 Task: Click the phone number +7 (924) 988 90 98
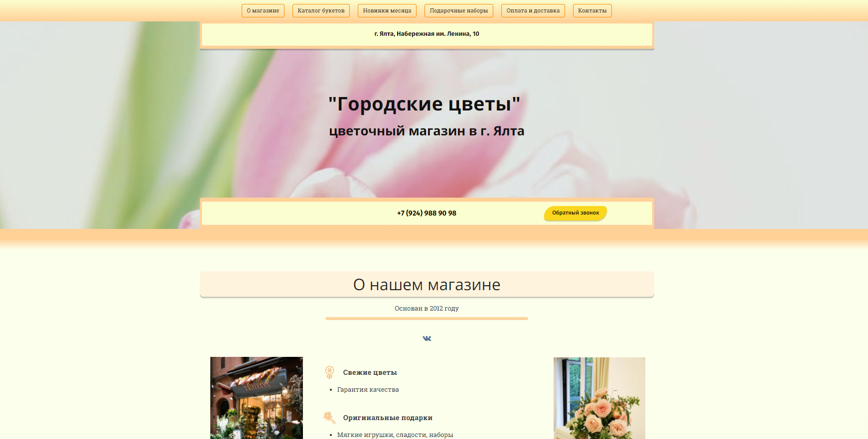coord(427,213)
